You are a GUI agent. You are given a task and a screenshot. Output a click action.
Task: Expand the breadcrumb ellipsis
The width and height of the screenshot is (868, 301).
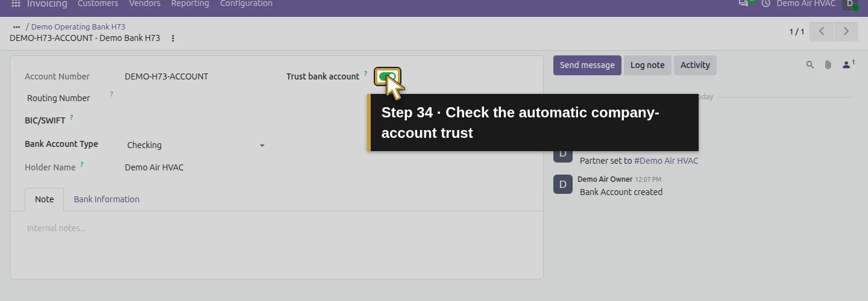tap(16, 27)
